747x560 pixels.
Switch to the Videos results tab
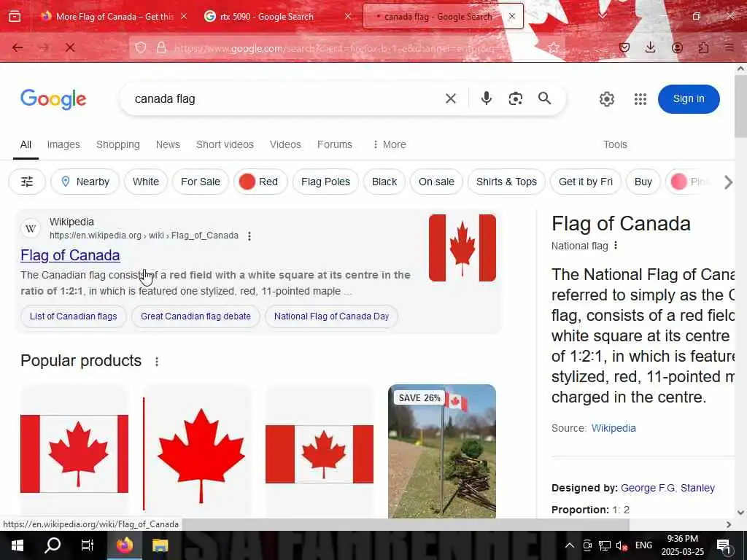point(285,144)
